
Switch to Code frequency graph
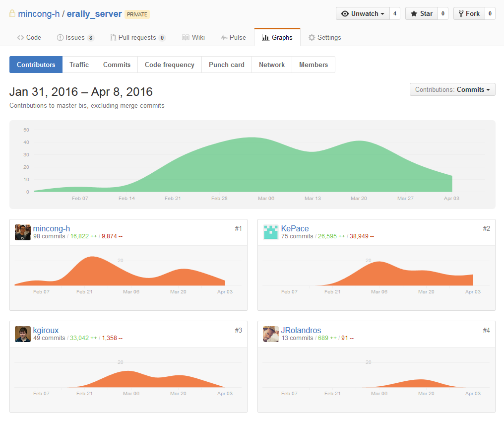coord(169,65)
